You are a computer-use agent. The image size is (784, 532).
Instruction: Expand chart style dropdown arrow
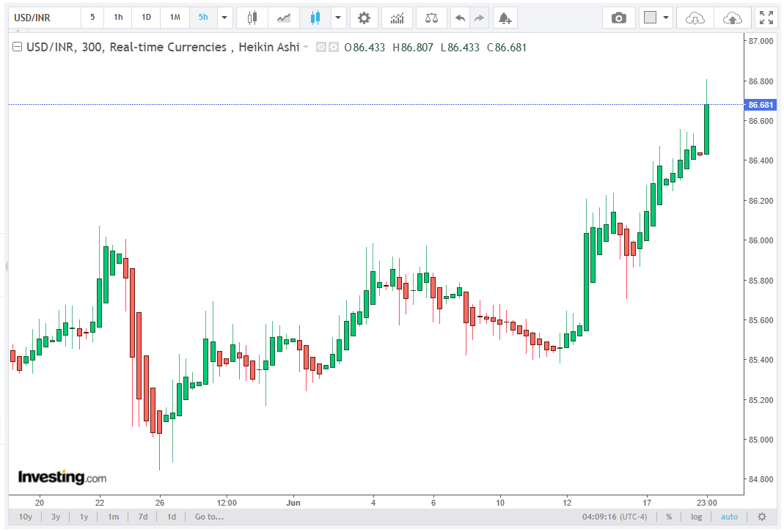point(338,18)
